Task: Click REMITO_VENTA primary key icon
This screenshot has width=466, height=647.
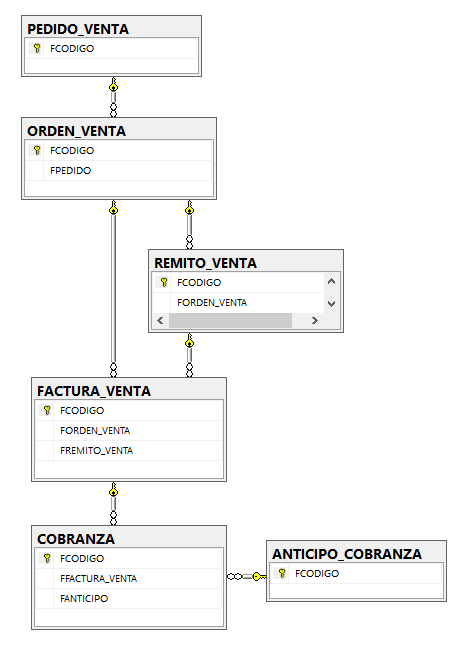Action: tap(164, 282)
